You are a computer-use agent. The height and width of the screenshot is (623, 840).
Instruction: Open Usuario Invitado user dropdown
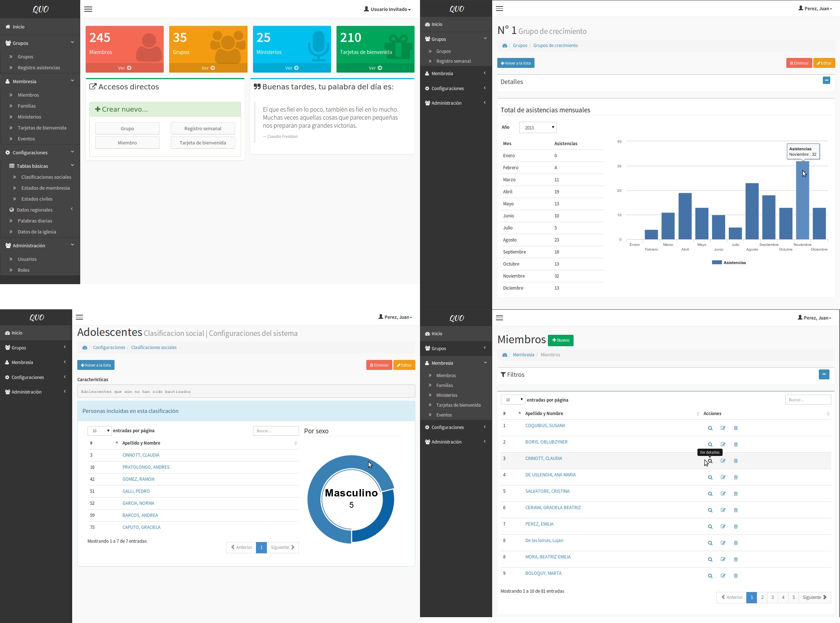(388, 9)
